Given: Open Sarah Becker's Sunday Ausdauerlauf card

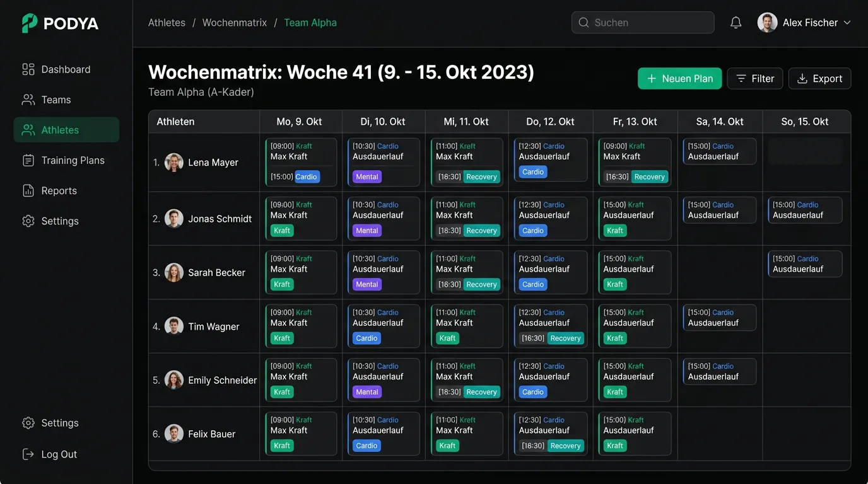Looking at the screenshot, I should coord(805,264).
